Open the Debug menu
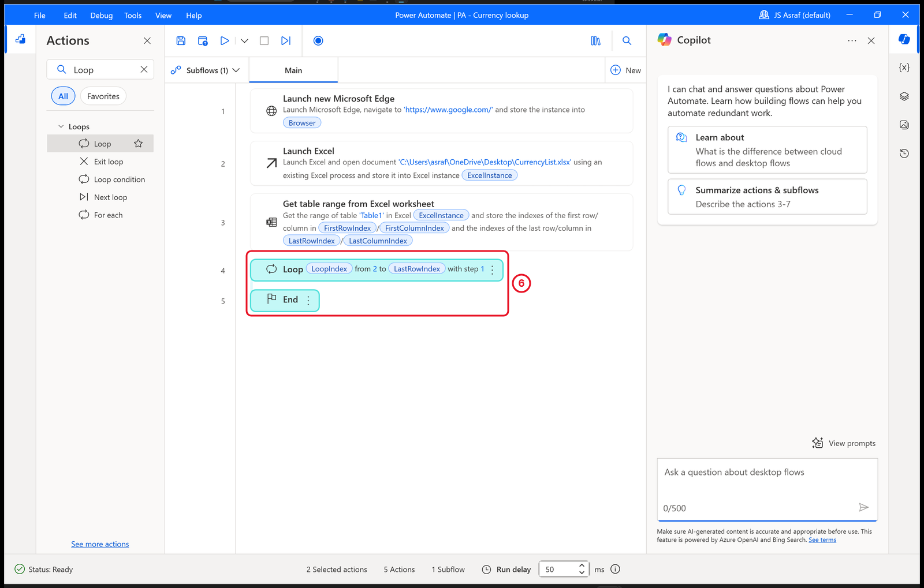The height and width of the screenshot is (588, 924). pos(102,16)
